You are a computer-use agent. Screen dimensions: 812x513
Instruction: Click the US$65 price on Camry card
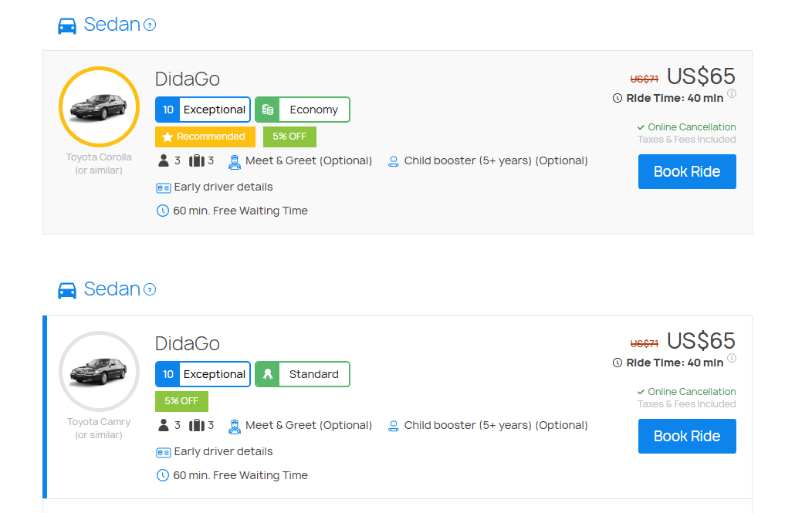[701, 341]
